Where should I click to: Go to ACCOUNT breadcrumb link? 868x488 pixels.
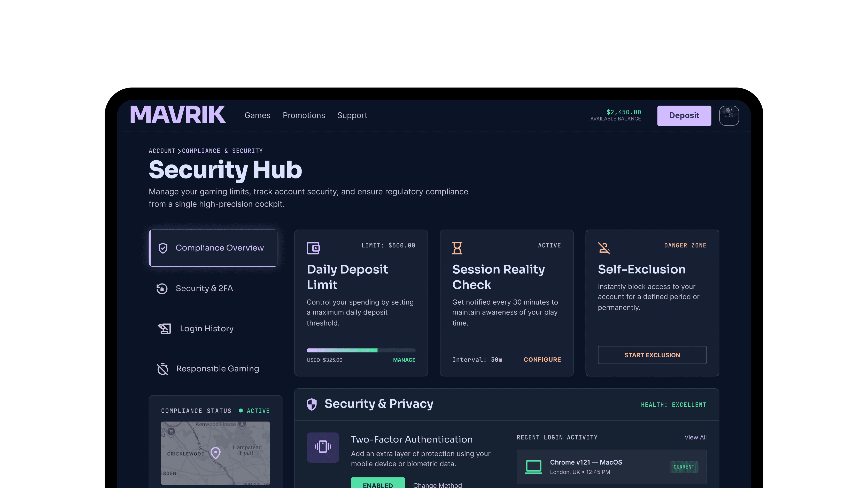tap(162, 151)
